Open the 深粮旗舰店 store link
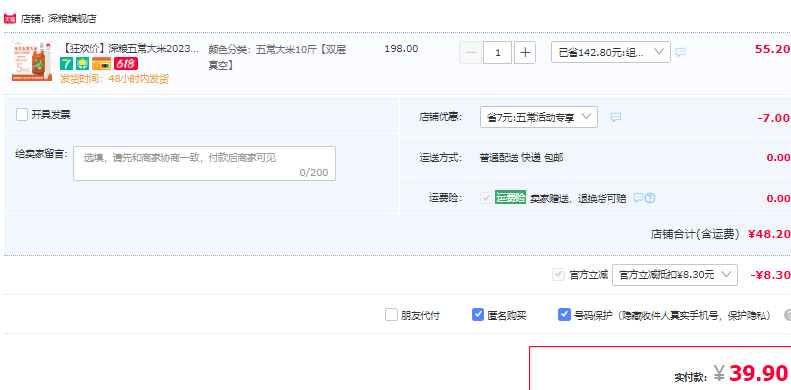This screenshot has height=390, width=791. coord(72,19)
